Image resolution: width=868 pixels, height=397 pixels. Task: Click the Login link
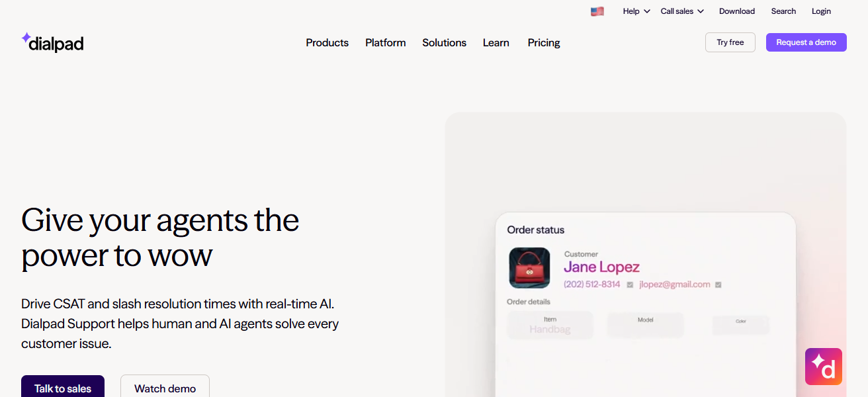[x=821, y=11]
